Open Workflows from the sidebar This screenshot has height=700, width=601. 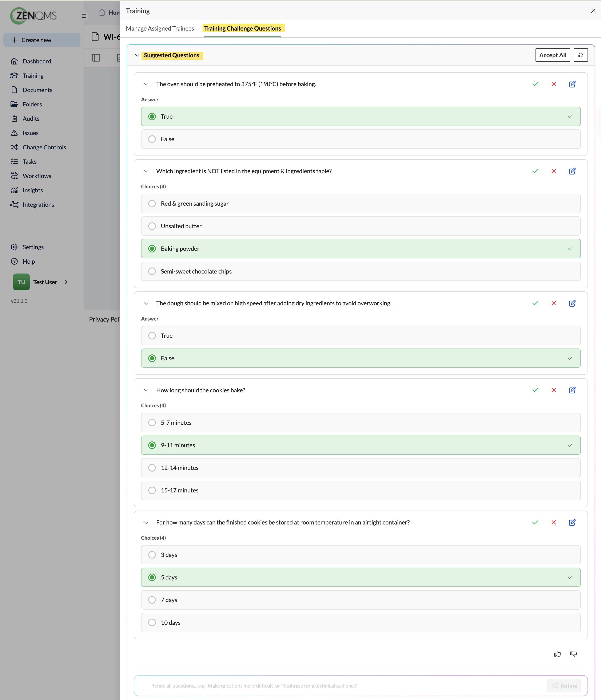tap(37, 176)
